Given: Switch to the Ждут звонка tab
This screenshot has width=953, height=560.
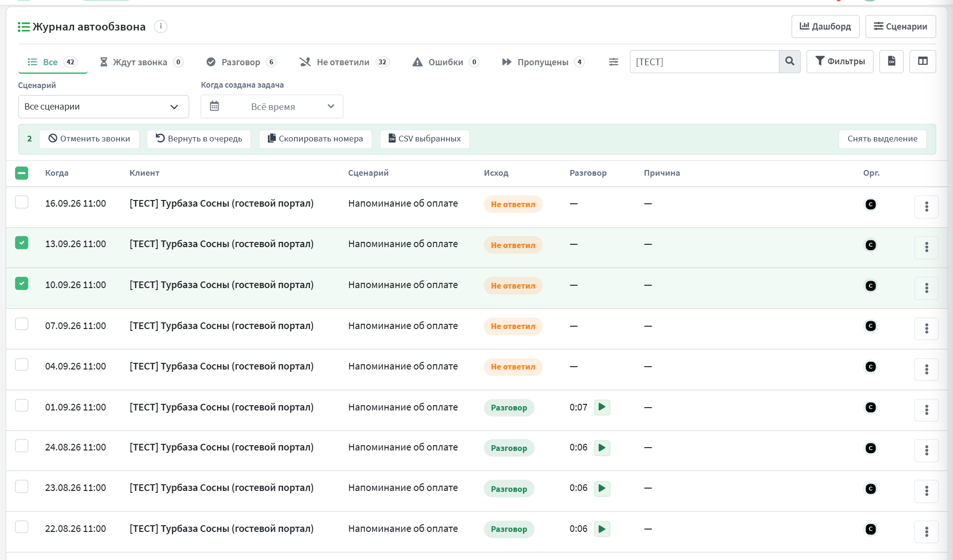Looking at the screenshot, I should (141, 62).
